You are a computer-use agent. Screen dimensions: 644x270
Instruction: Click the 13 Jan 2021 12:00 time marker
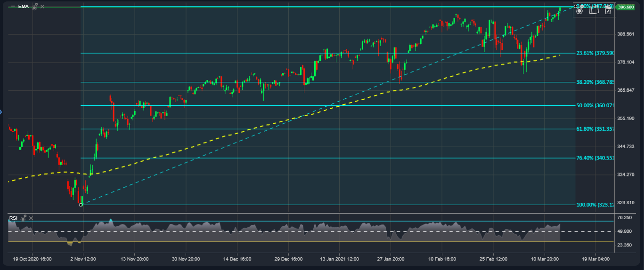click(x=339, y=259)
